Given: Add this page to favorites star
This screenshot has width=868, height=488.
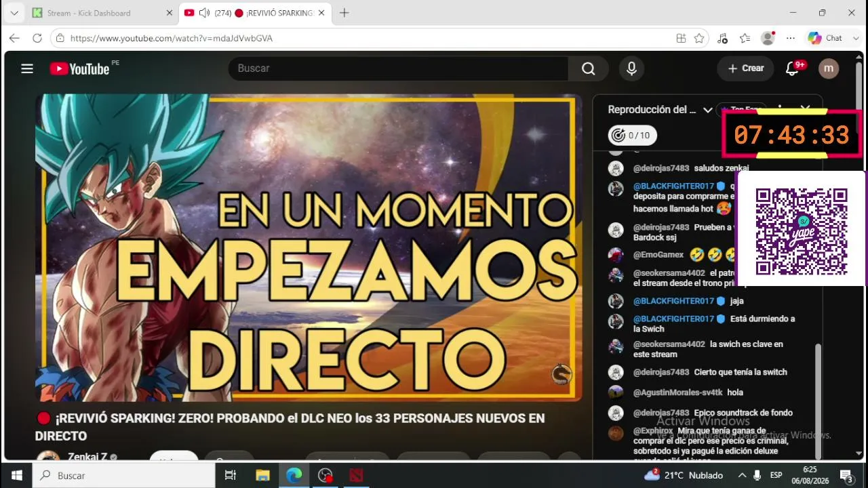Looking at the screenshot, I should tap(699, 38).
